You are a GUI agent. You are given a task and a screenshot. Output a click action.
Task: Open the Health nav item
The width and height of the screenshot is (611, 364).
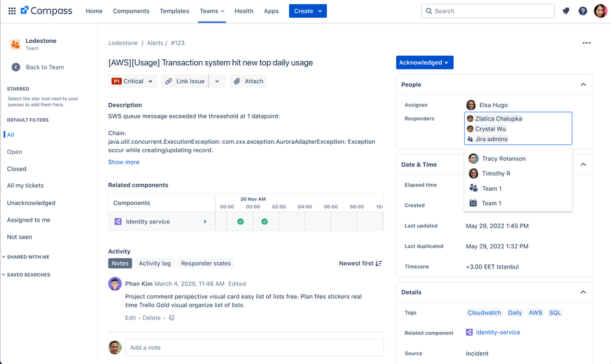tap(244, 11)
